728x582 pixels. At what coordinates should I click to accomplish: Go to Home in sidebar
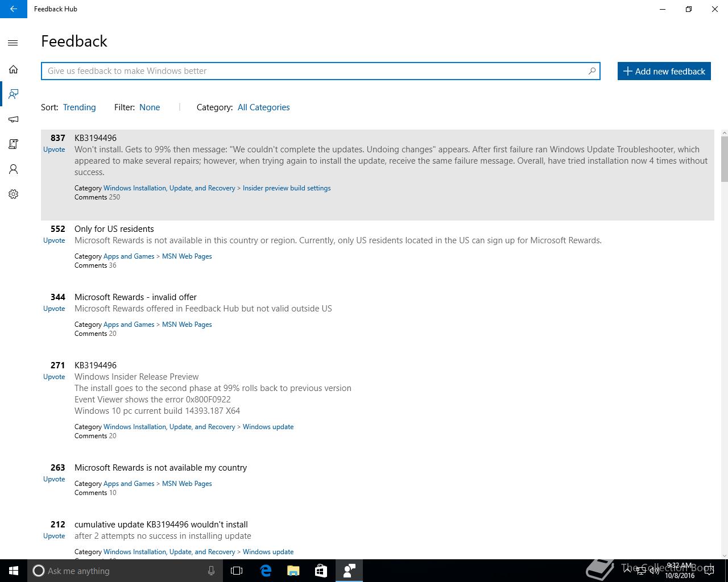(13, 69)
